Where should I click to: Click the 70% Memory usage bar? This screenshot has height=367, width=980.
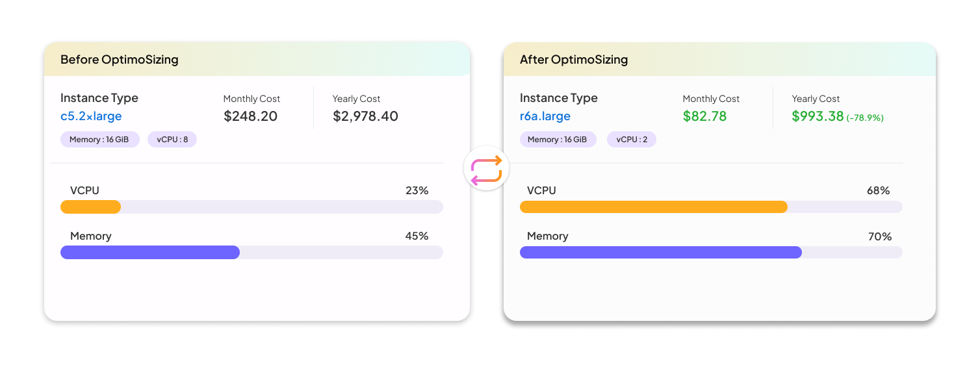711,253
